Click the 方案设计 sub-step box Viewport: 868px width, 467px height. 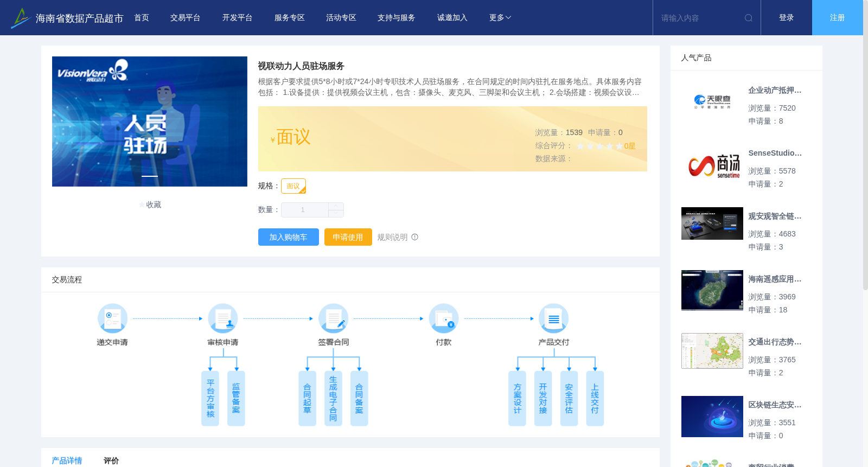click(517, 399)
